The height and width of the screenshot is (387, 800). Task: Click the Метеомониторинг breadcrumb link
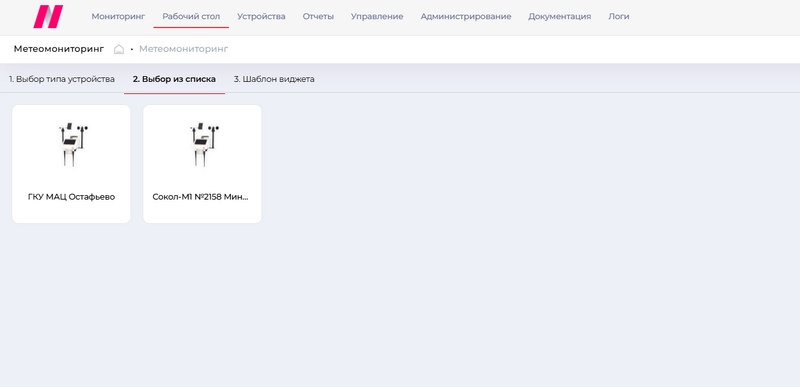point(184,49)
